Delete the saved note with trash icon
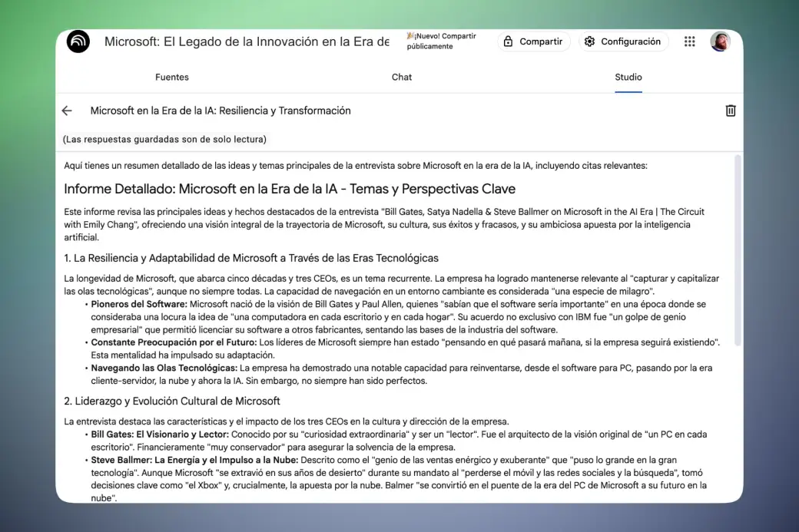 (x=730, y=111)
